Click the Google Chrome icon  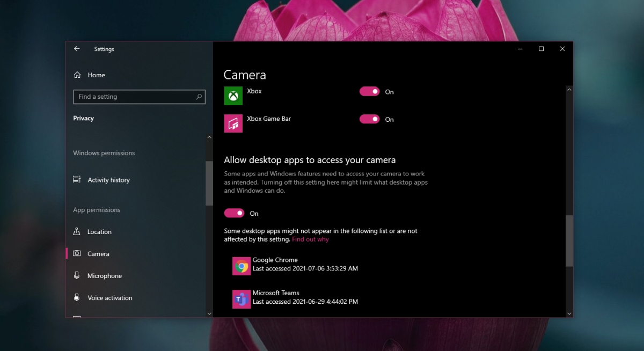coord(241,266)
